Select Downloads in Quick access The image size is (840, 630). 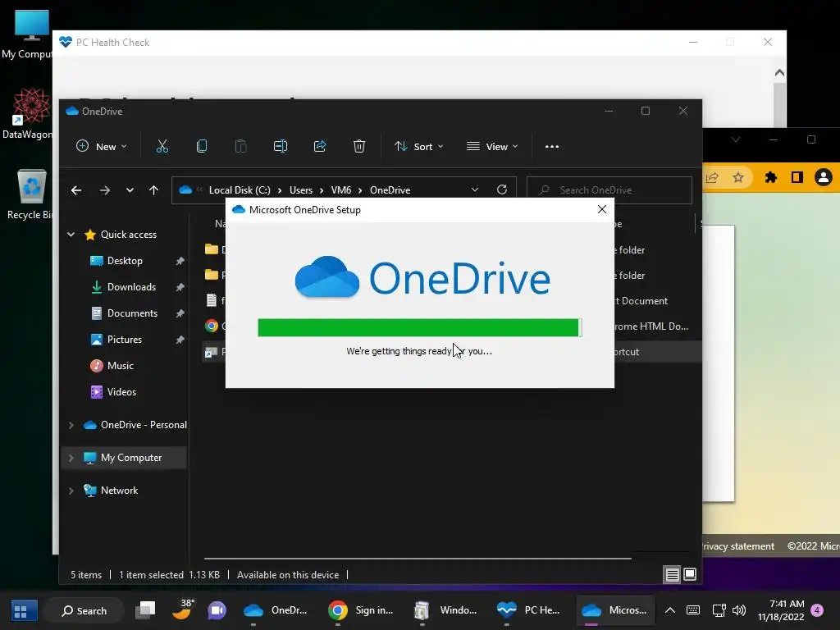[131, 287]
